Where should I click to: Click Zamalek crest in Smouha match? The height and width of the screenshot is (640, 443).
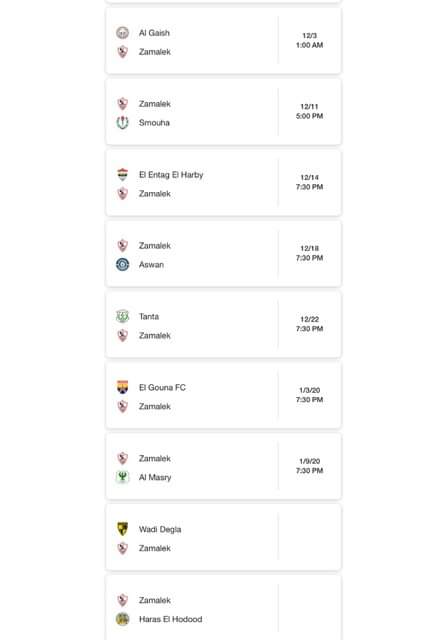click(122, 104)
